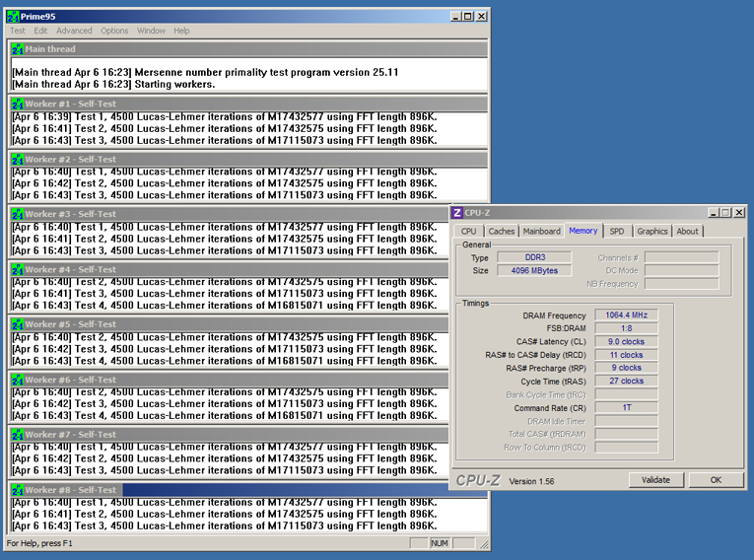The height and width of the screenshot is (560, 754).
Task: Select the Graphics tab
Action: coord(651,232)
